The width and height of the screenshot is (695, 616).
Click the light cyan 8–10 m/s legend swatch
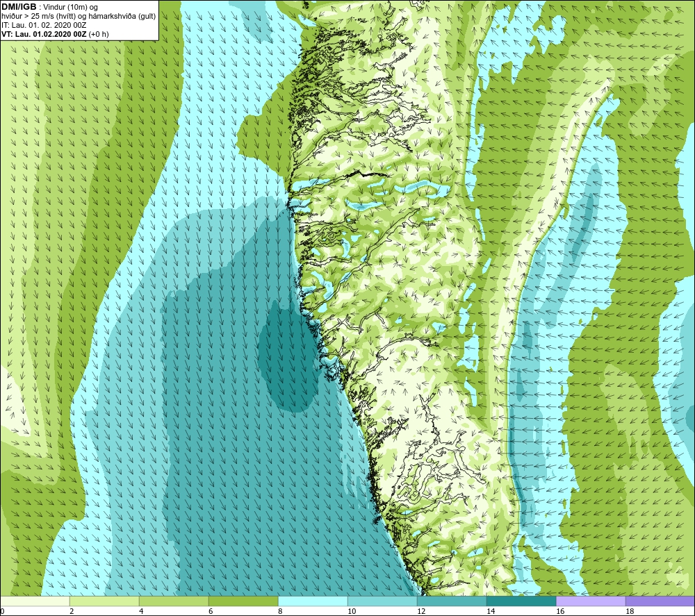tap(313, 601)
